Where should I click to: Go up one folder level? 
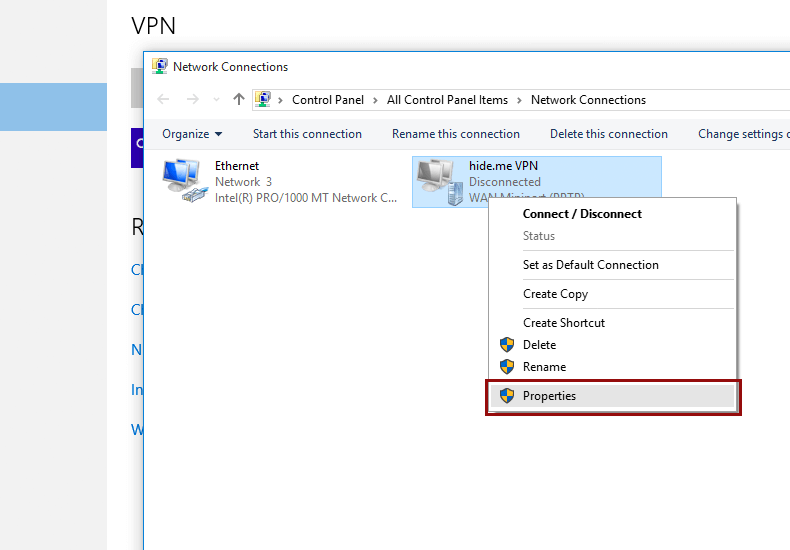pos(239,99)
